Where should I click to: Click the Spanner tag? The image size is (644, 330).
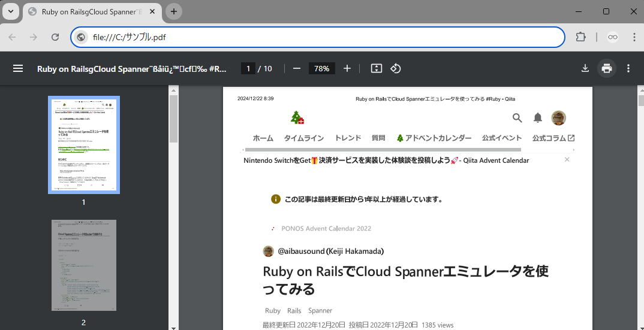[x=320, y=311]
